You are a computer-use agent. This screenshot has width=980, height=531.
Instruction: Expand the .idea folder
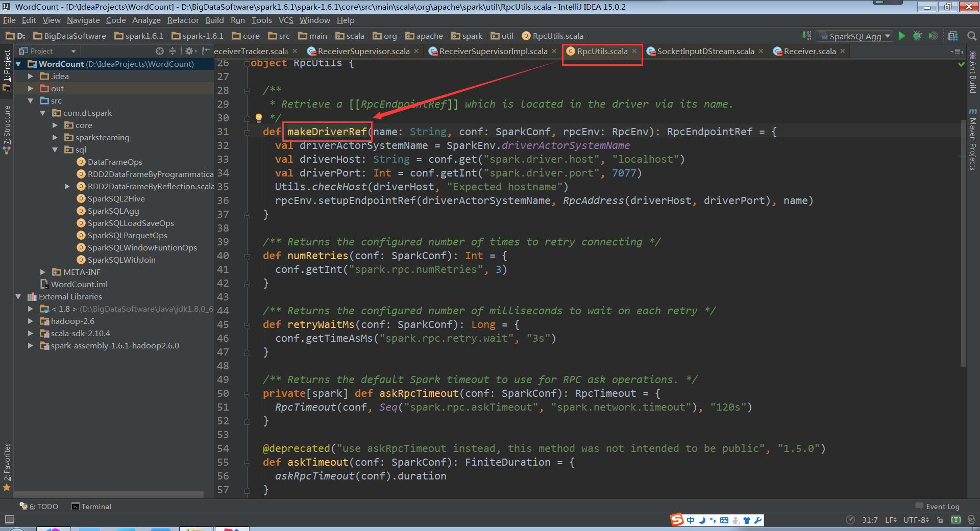31,76
